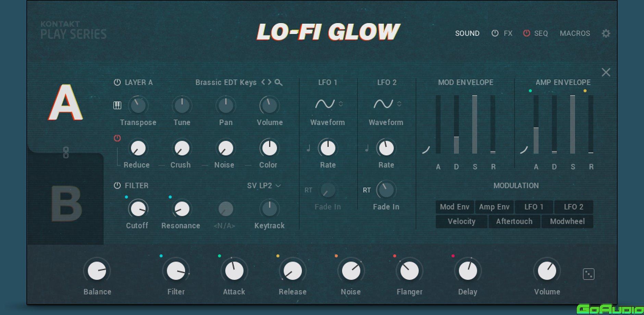644x315 pixels.
Task: Toggle the Filter power button
Action: pos(117,186)
